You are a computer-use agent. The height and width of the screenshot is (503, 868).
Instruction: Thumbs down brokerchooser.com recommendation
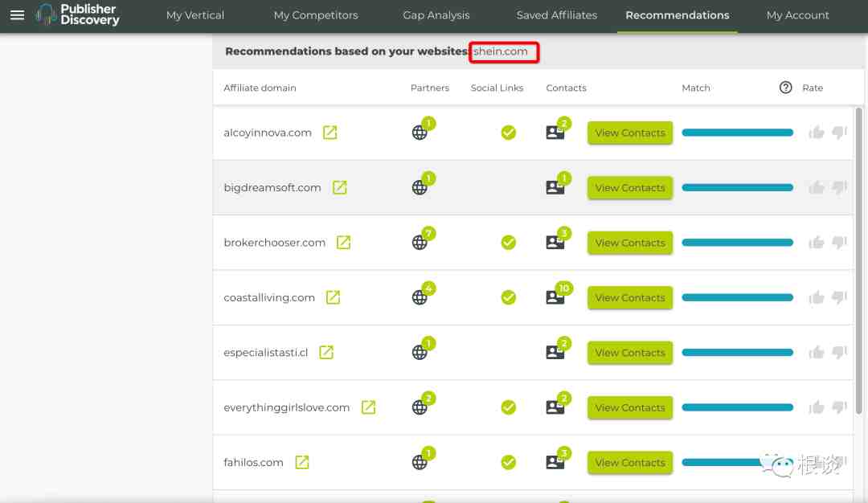click(x=839, y=242)
